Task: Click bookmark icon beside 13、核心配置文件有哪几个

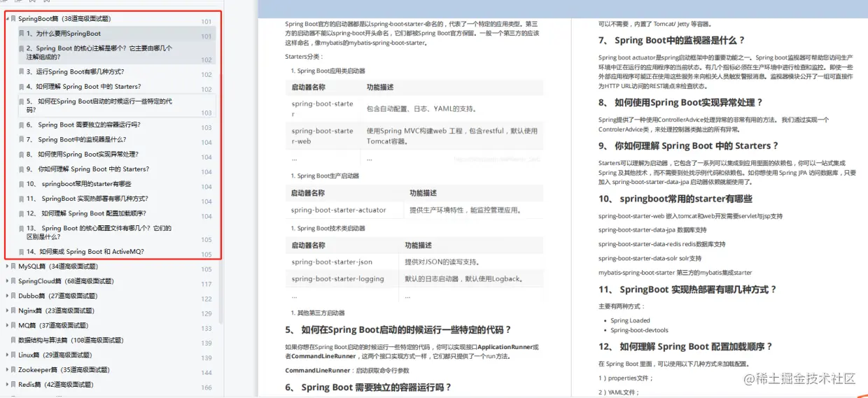Action: point(22,228)
